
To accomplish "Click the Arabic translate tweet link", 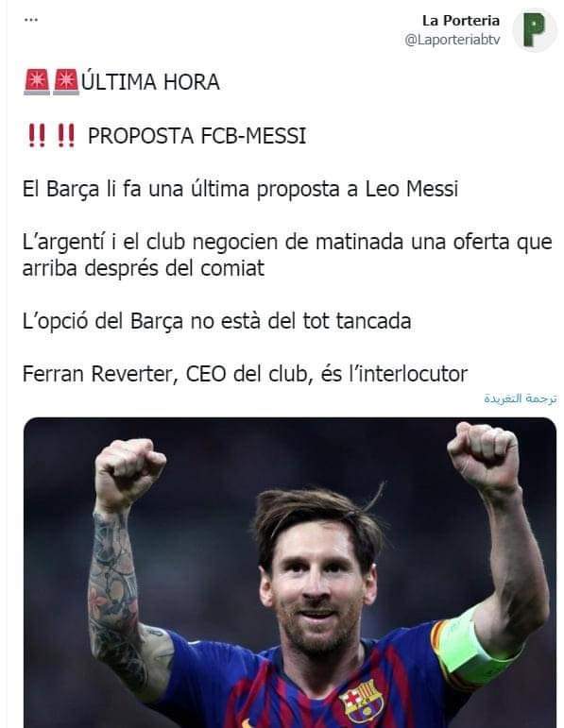I will click(x=521, y=398).
